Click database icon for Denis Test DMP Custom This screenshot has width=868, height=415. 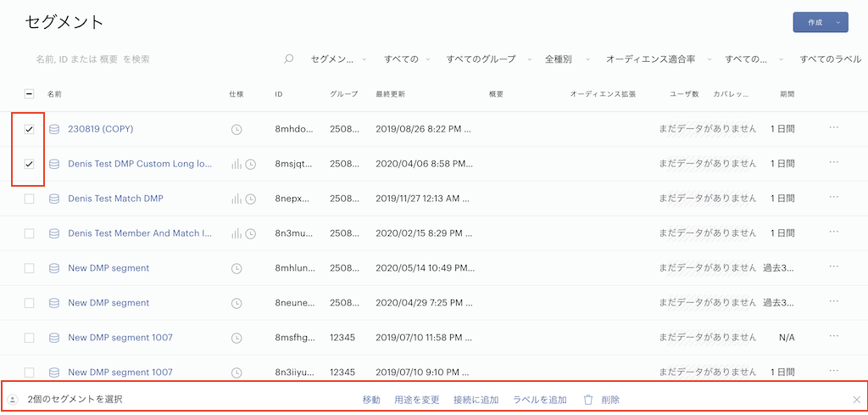[54, 164]
